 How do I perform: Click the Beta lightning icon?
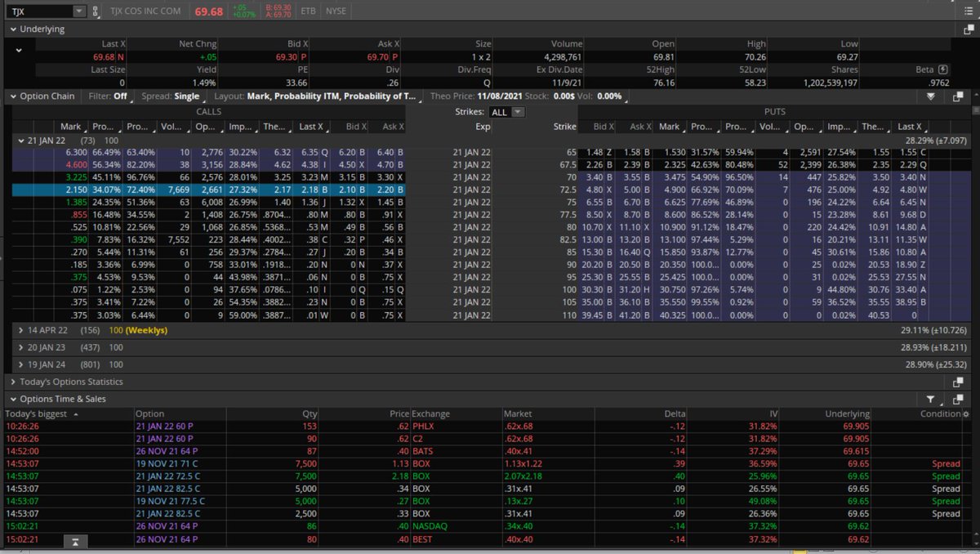tap(944, 69)
